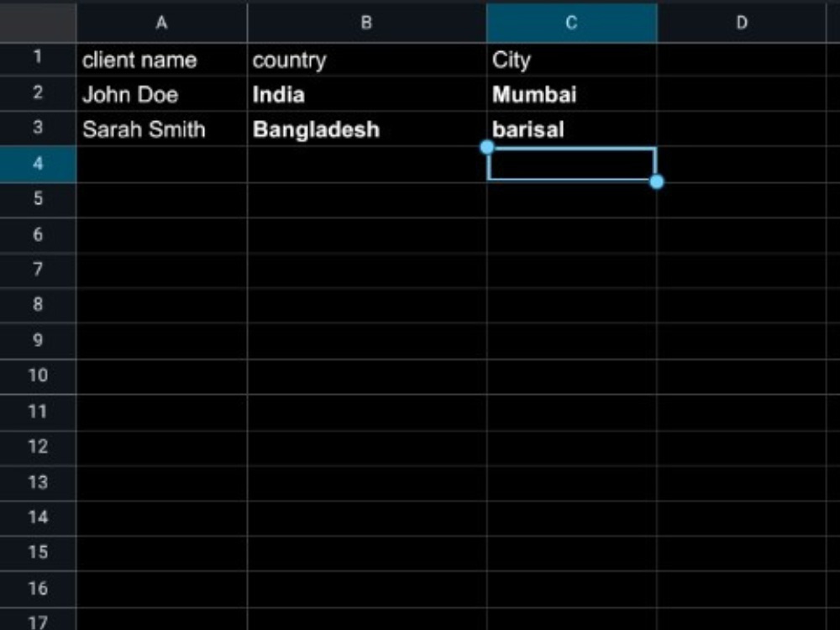Select the 'Sarah Smith' cell
Screen dimensions: 840x630
162,129
